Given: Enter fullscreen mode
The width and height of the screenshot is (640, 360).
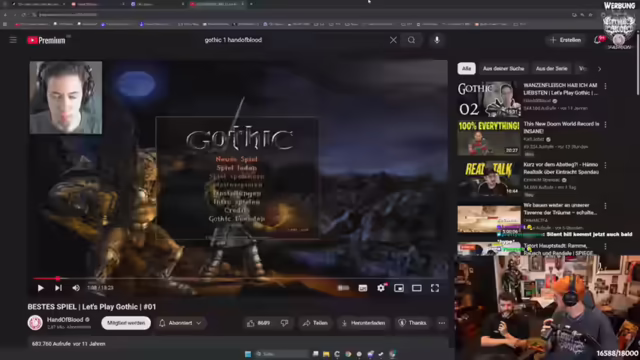Looking at the screenshot, I should (x=435, y=288).
